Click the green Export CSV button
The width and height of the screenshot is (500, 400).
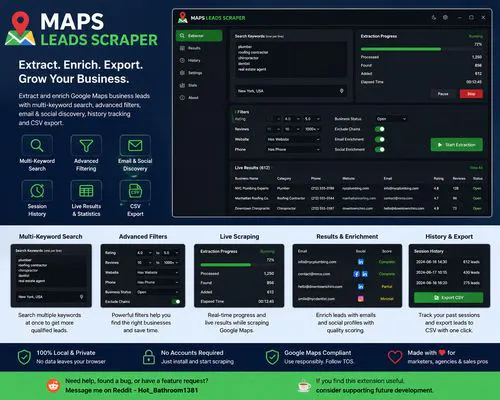tap(449, 297)
